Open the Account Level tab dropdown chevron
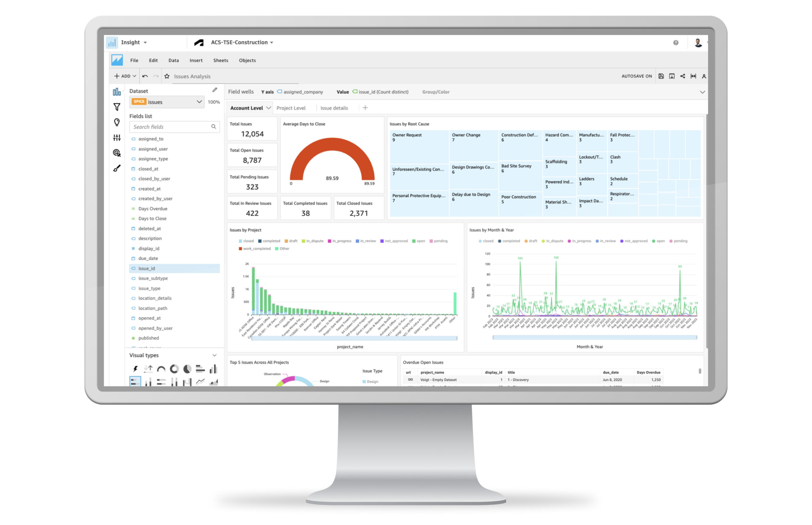This screenshot has height=525, width=812. pyautogui.click(x=268, y=108)
